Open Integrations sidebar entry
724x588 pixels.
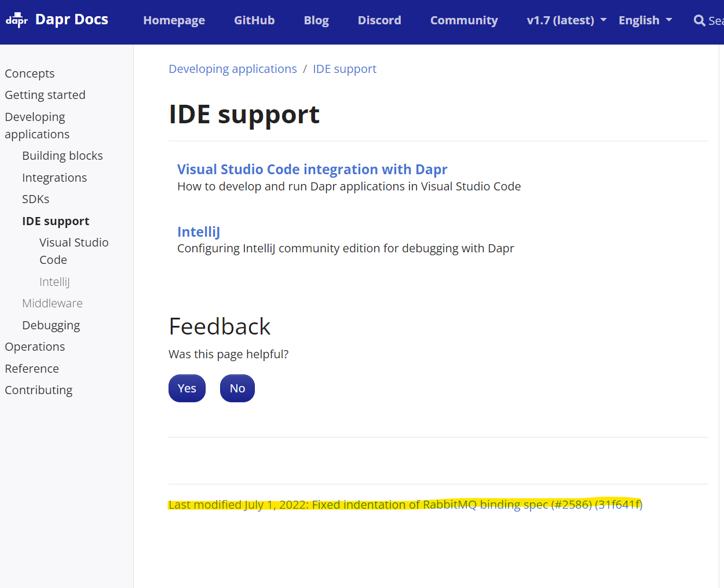click(54, 178)
